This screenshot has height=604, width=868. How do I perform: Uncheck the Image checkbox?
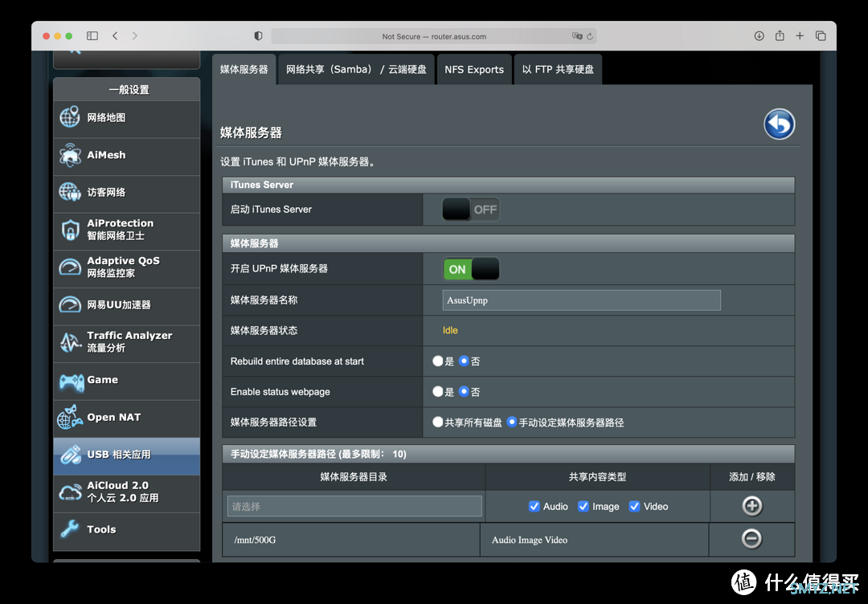click(x=583, y=507)
